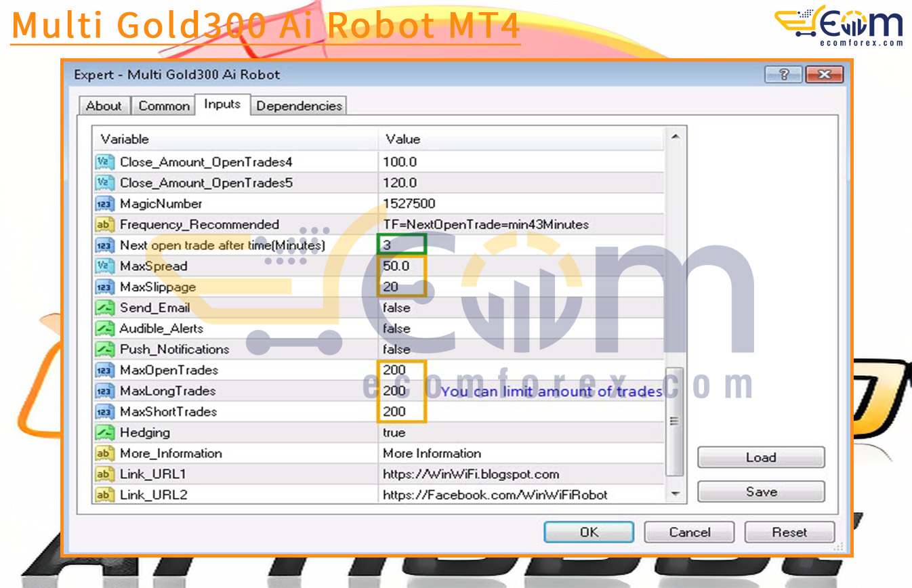Select the MaxSlippage value field

401,287
